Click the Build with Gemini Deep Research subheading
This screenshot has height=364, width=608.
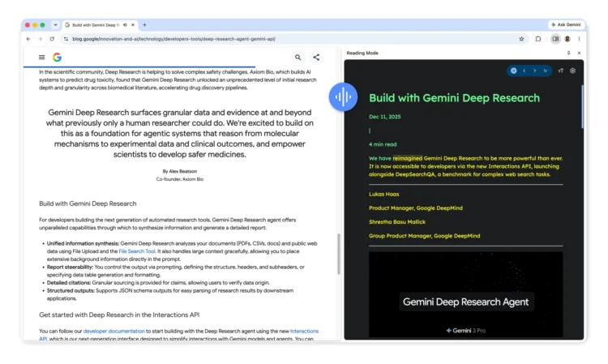coord(88,204)
